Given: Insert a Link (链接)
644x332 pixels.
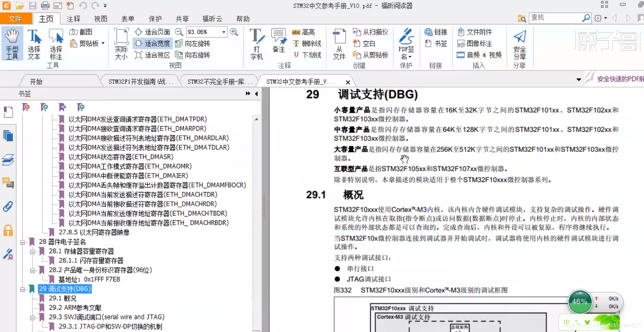Looking at the screenshot, I should pos(436,32).
